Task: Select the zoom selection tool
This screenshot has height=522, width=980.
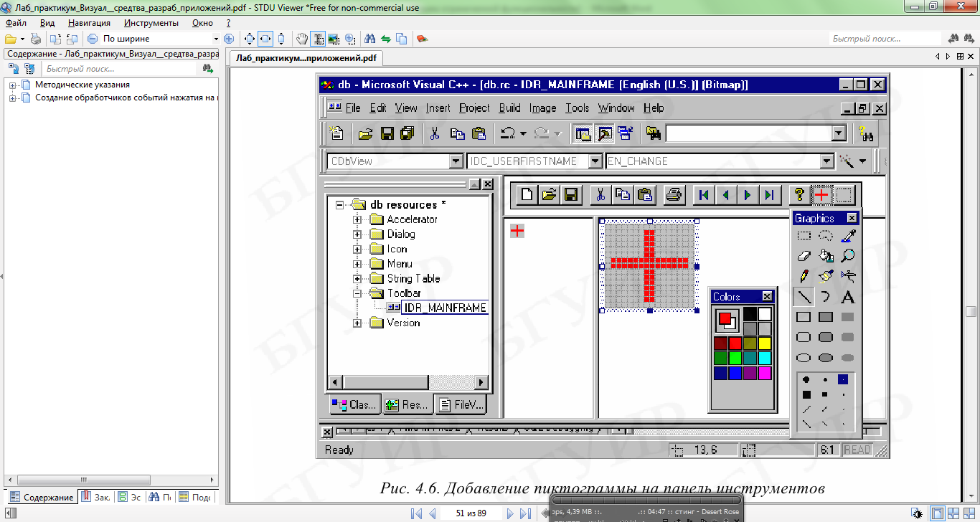Action: [350, 39]
